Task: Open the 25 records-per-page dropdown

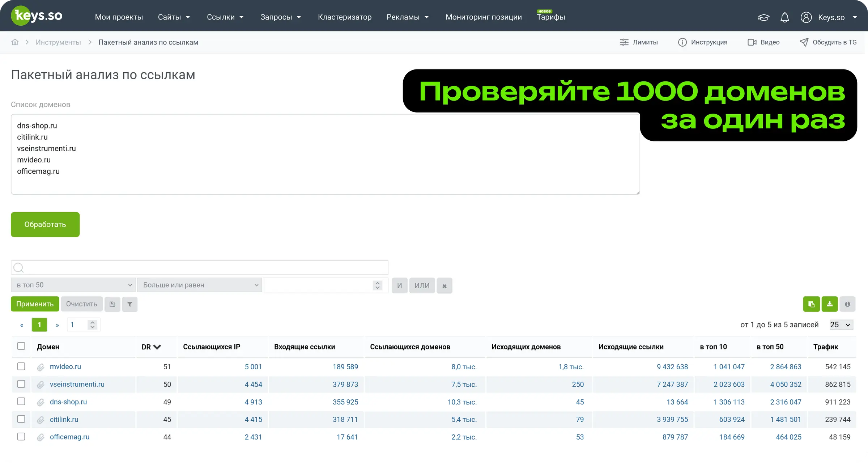Action: pyautogui.click(x=841, y=325)
